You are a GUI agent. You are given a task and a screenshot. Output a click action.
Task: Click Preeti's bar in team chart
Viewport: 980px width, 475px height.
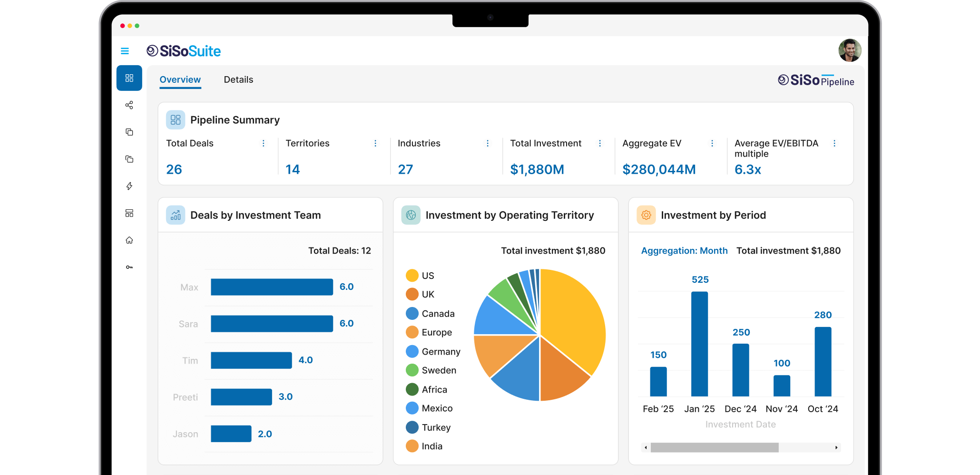pyautogui.click(x=241, y=397)
